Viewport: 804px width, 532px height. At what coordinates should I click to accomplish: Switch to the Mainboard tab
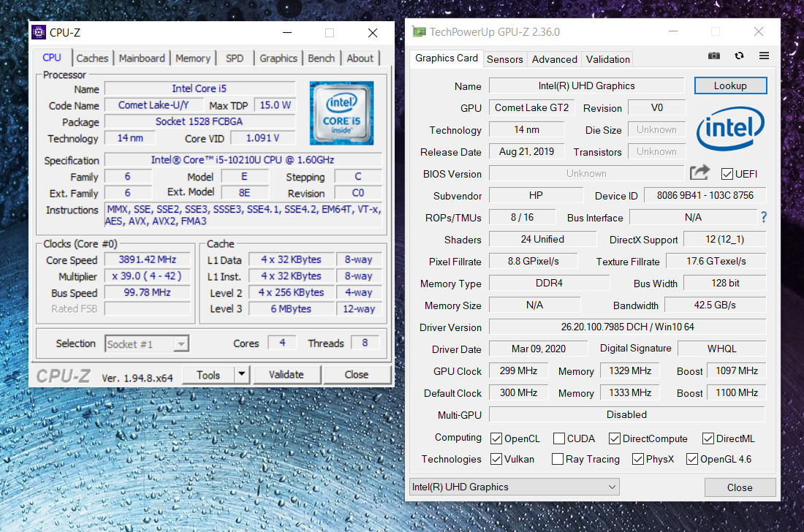tap(143, 58)
